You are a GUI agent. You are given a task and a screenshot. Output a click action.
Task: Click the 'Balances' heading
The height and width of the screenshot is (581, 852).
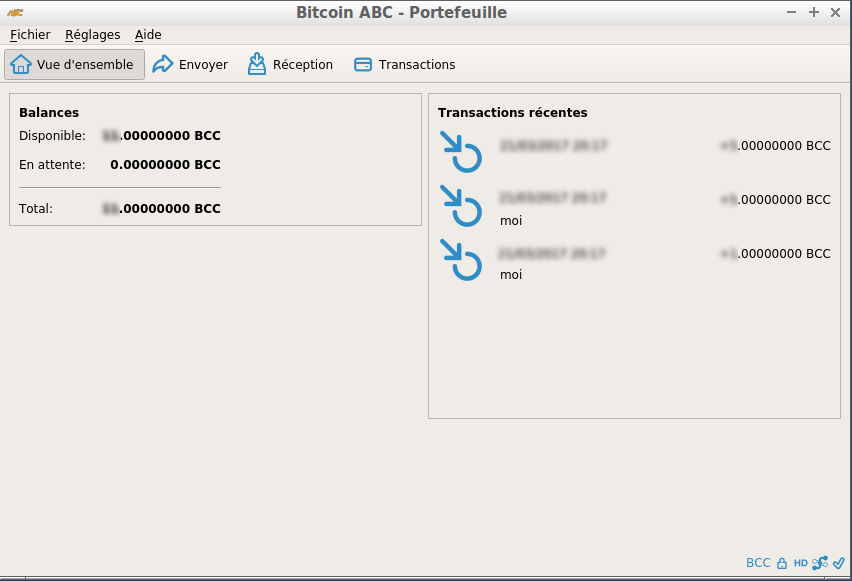[x=49, y=113]
